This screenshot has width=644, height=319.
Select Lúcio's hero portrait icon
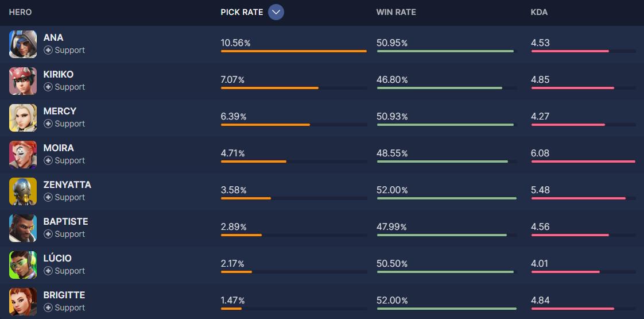[23, 265]
